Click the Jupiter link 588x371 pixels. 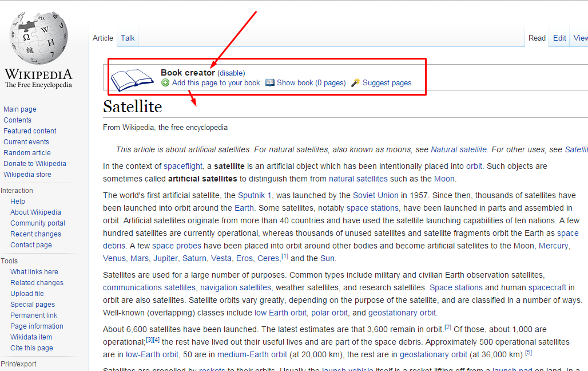point(165,258)
